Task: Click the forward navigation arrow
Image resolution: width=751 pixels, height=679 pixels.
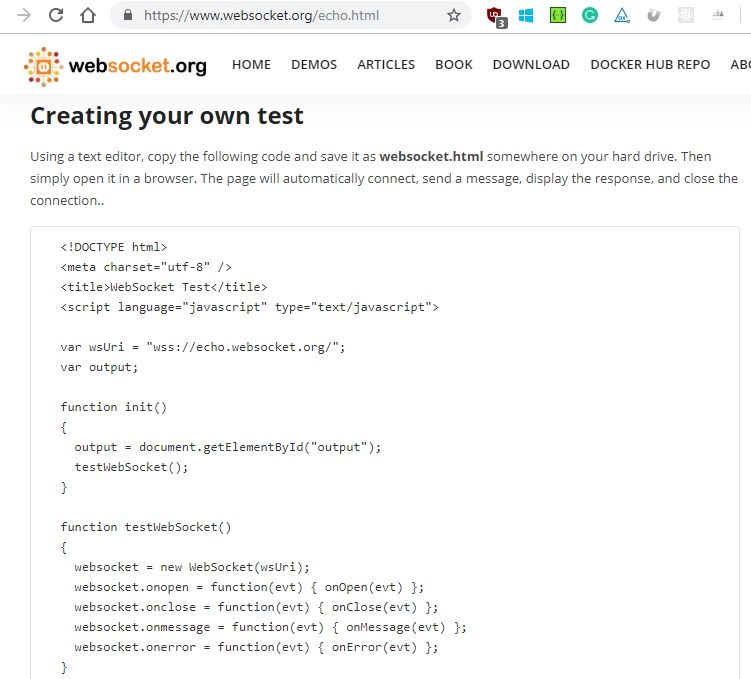Action: pyautogui.click(x=24, y=16)
